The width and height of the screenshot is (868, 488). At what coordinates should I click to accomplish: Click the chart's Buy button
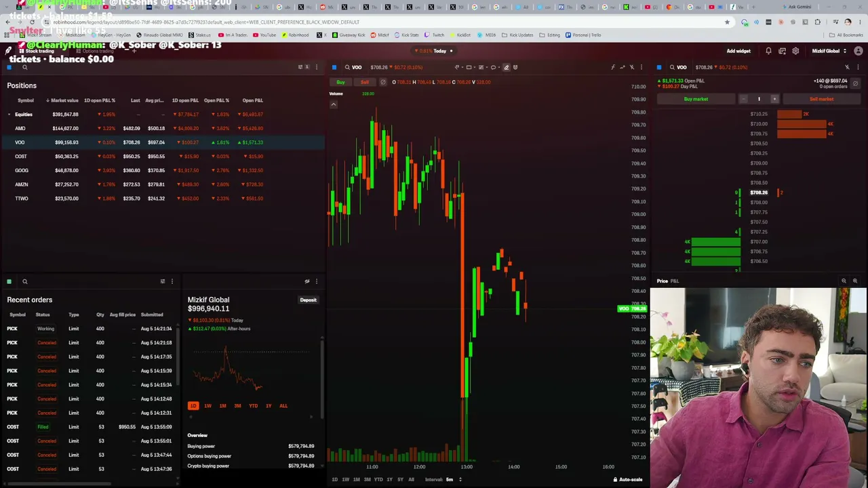point(340,82)
